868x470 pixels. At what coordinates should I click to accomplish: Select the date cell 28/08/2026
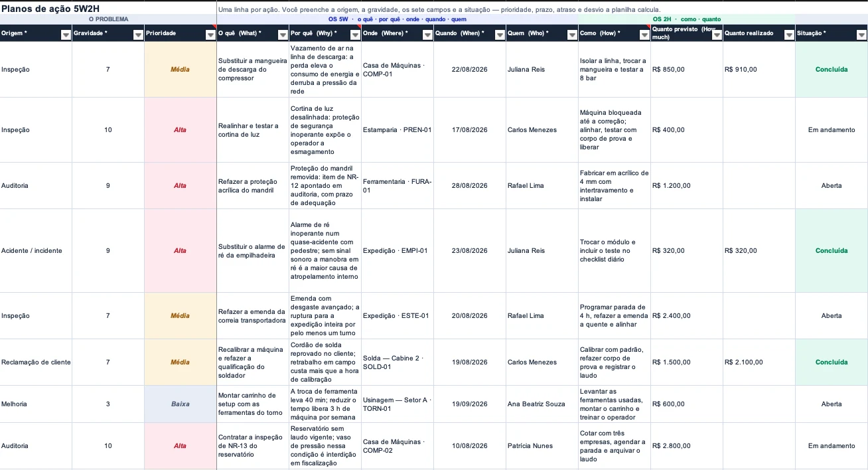pyautogui.click(x=470, y=186)
